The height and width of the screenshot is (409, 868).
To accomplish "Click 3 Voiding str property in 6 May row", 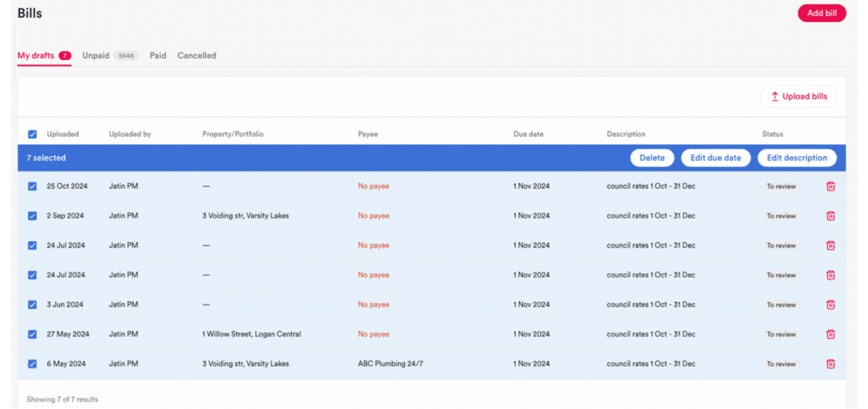I will [x=245, y=364].
